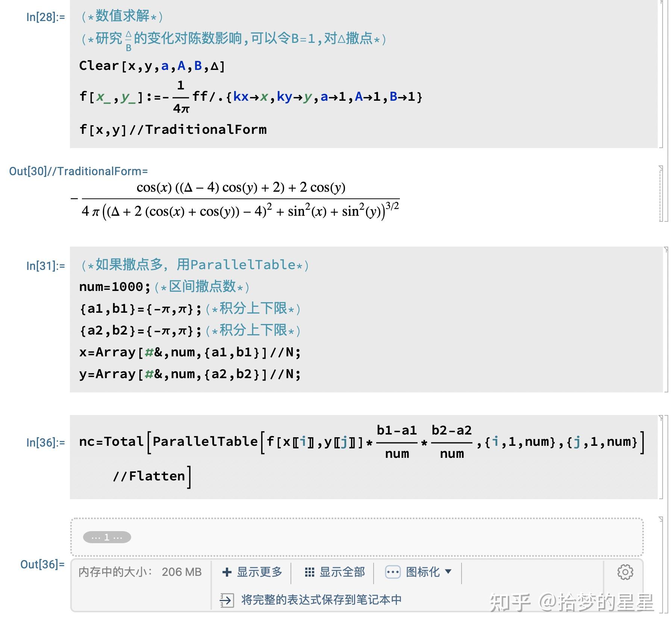Screen dimensions: 672x630
Task: Click the plus icon for 显示更多
Action: coord(227,572)
